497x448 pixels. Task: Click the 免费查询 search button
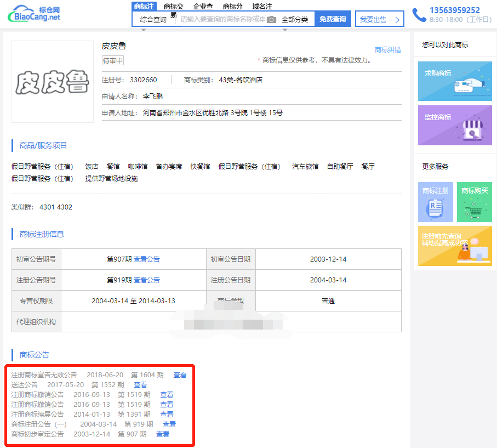click(333, 19)
